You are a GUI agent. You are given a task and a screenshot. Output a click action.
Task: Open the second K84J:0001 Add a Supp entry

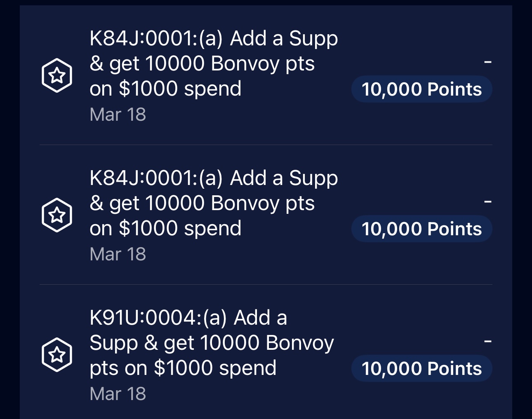point(266,215)
